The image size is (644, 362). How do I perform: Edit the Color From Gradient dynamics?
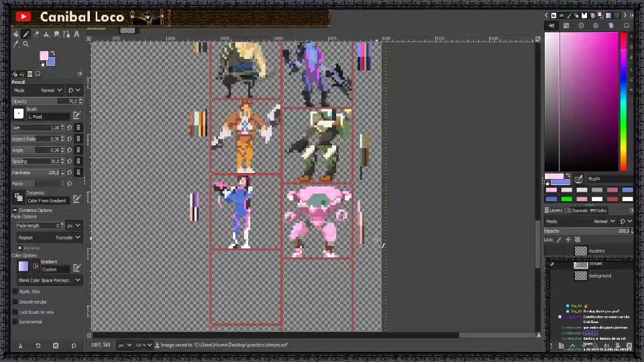coord(76,200)
